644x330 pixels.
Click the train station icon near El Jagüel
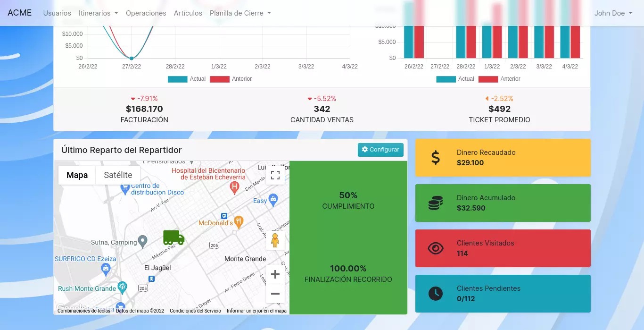point(151,279)
